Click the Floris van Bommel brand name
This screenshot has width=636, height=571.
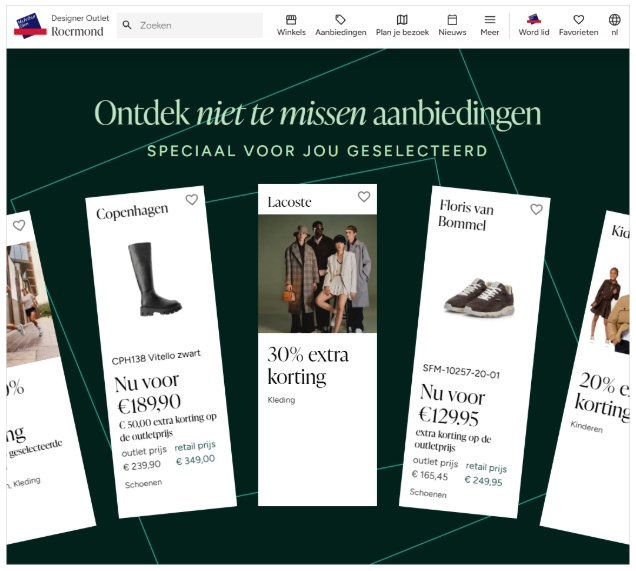(466, 215)
